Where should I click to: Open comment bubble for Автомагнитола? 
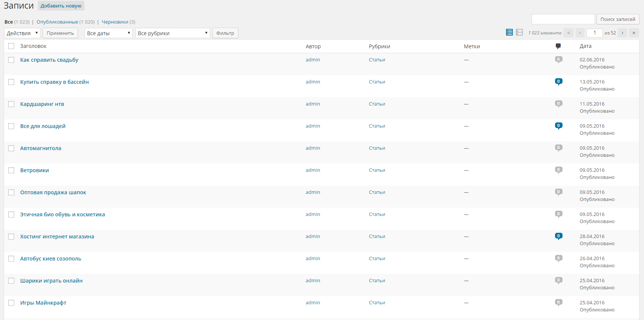[x=558, y=148]
